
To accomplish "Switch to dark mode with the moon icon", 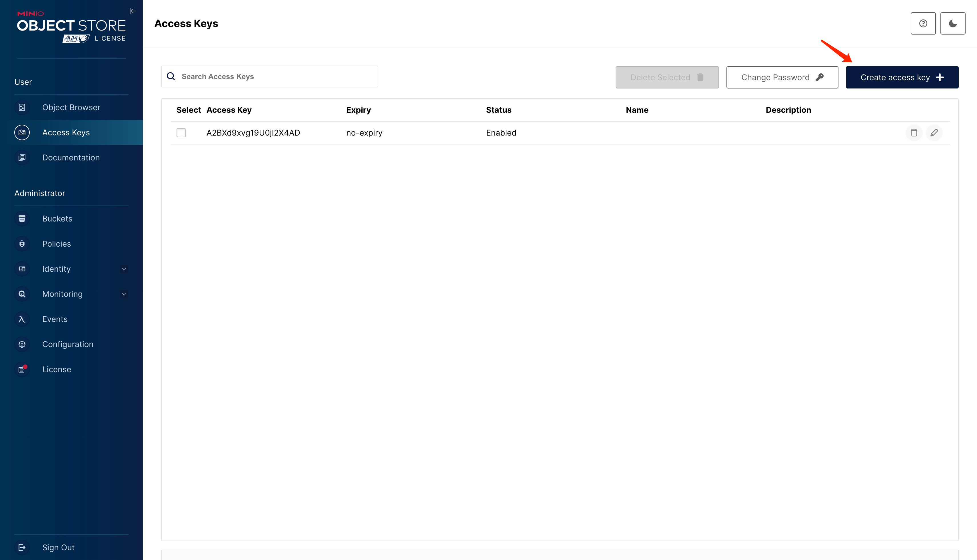I will pos(953,23).
